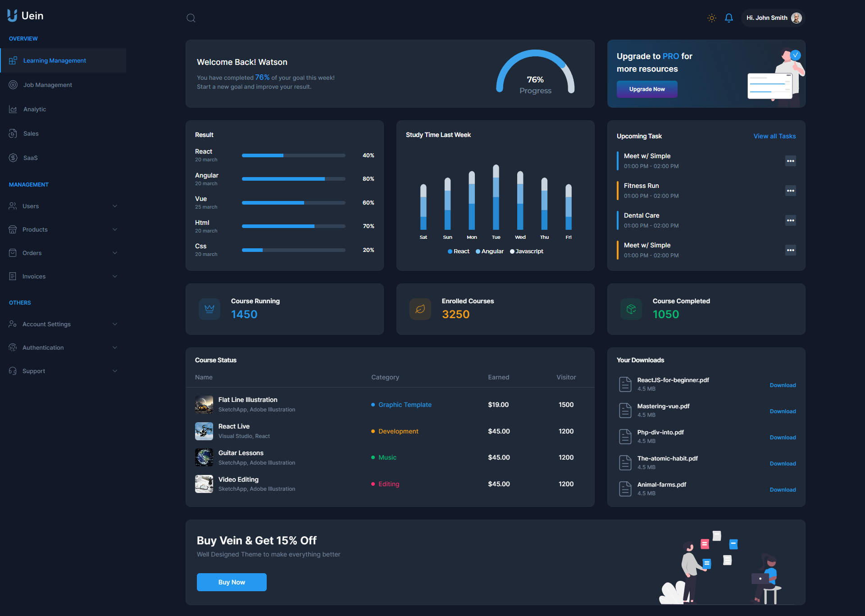Toggle React series in study time legend
Viewport: 865px width, 616px height.
[x=458, y=251]
